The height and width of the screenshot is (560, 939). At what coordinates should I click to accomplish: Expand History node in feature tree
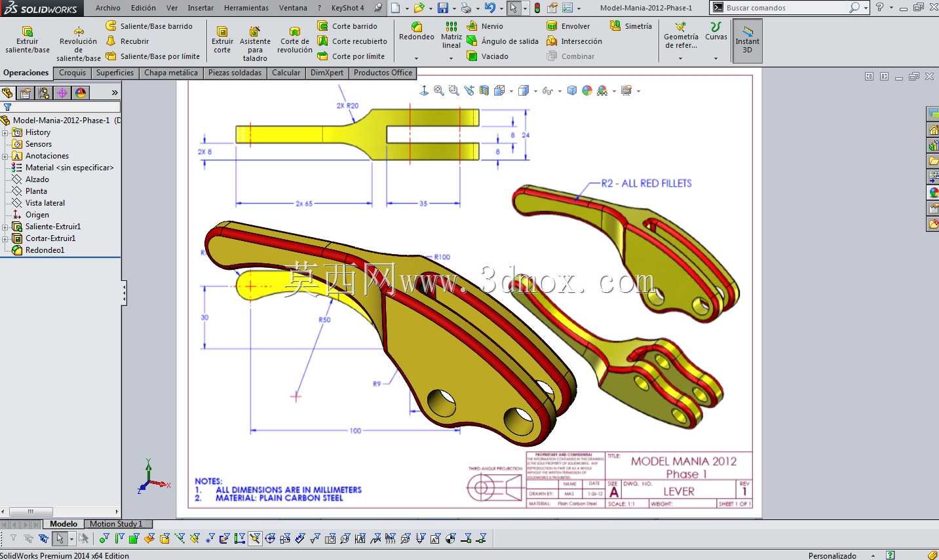5,133
